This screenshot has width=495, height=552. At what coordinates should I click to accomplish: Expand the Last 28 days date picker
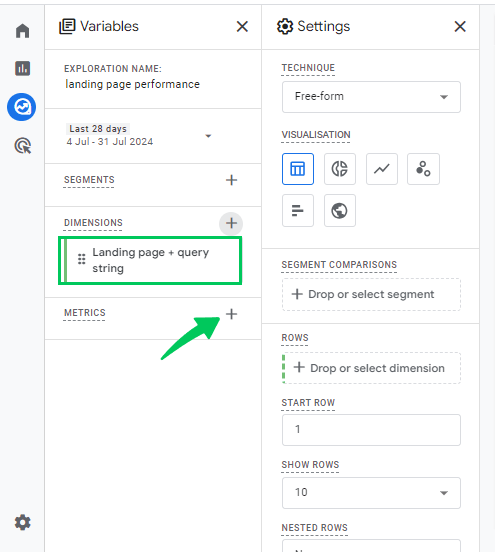tap(139, 136)
